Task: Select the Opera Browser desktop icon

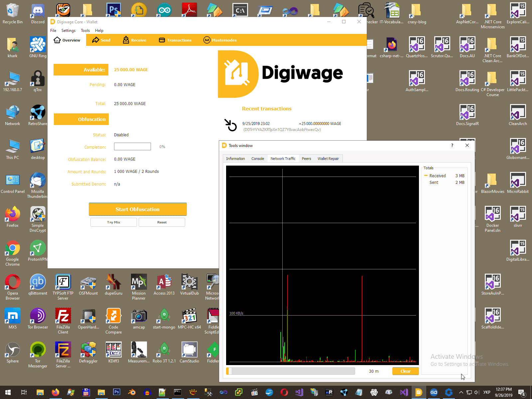Action: pos(13,287)
